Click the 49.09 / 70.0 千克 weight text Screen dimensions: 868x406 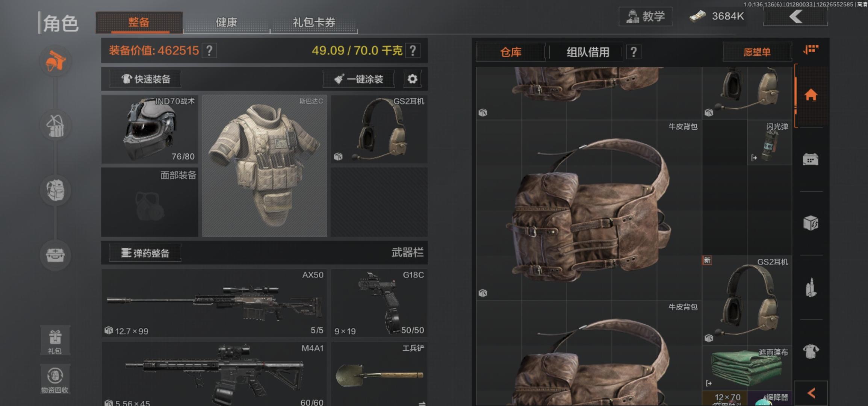357,50
